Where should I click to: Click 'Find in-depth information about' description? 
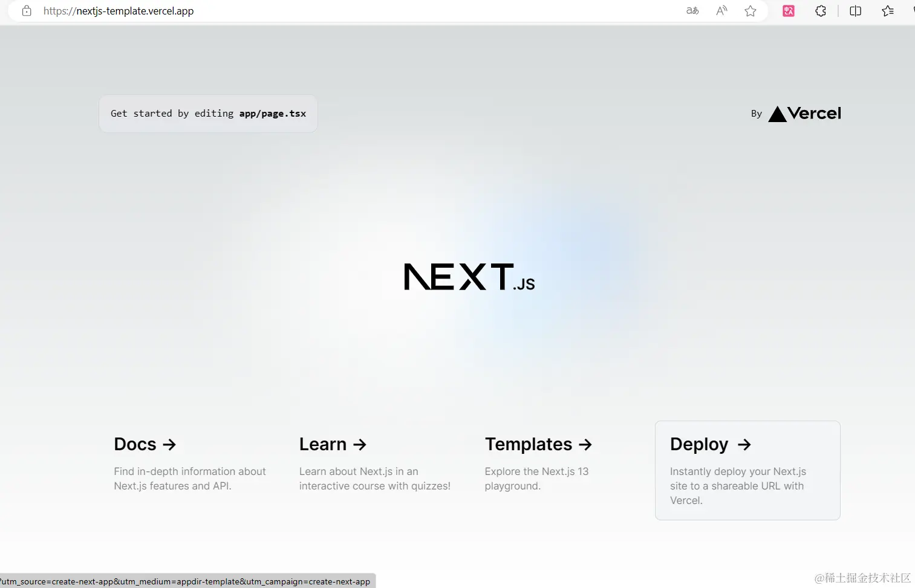(x=190, y=471)
